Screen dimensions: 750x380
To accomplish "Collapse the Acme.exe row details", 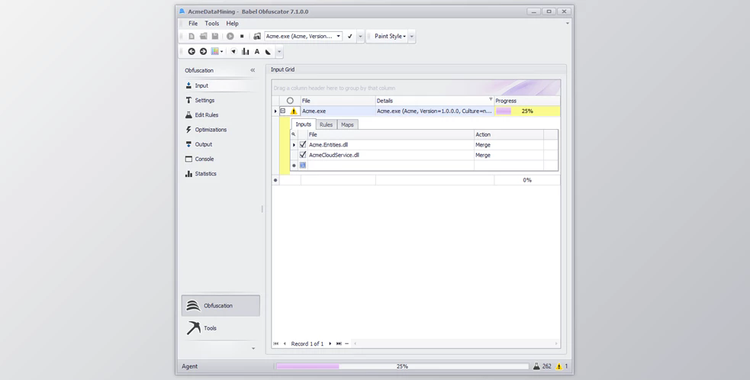I will pos(283,111).
